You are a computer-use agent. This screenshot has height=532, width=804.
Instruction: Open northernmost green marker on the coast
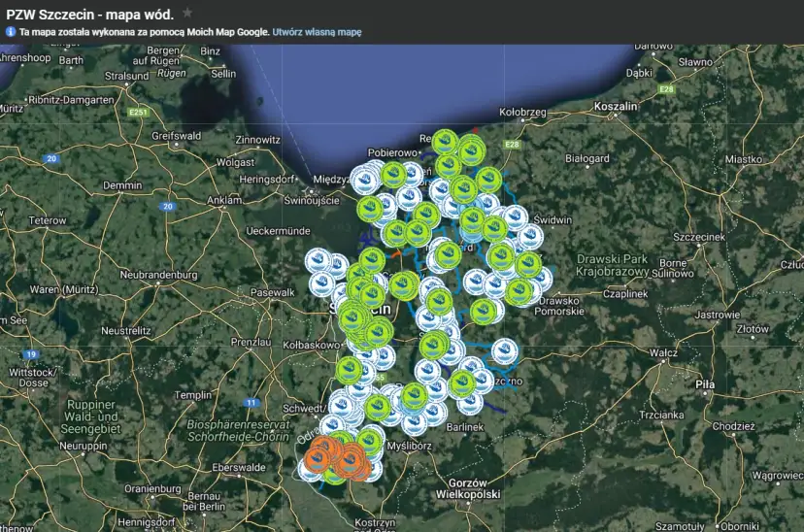(x=445, y=143)
